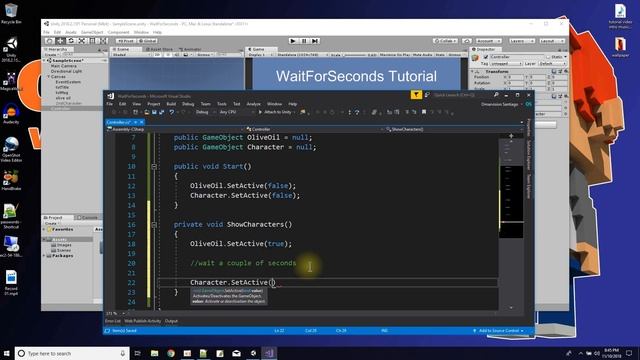Toggle 2D mode in Scene view
Viewport: 640px width, 360px height.
[x=157, y=54]
